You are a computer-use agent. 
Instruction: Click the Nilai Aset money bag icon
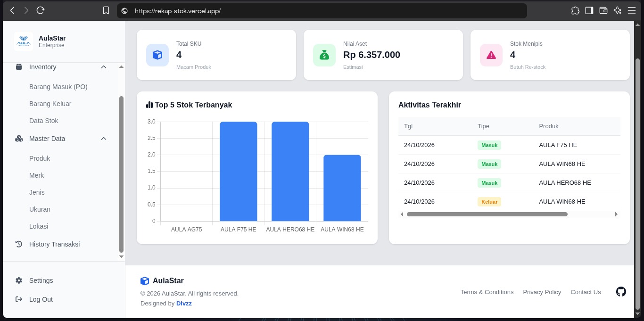pyautogui.click(x=324, y=55)
